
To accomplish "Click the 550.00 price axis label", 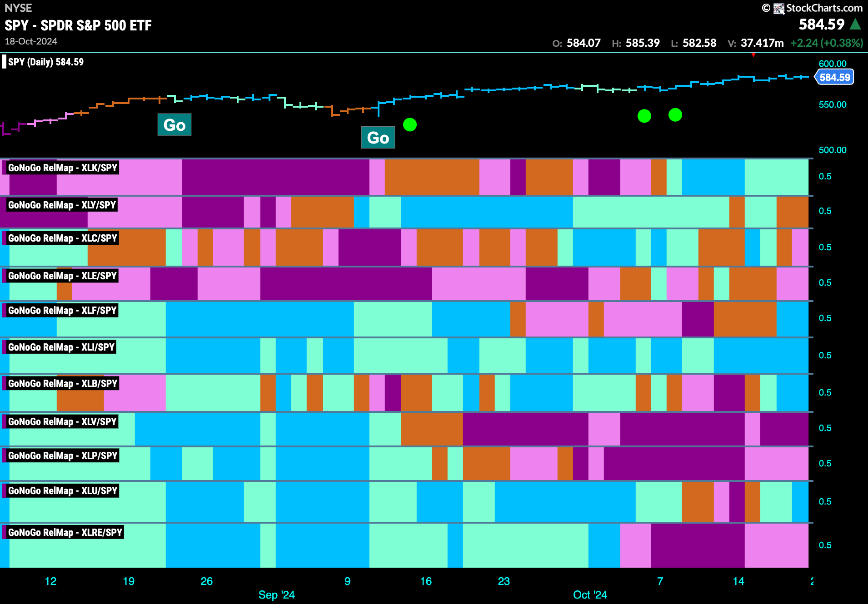I will (x=833, y=104).
